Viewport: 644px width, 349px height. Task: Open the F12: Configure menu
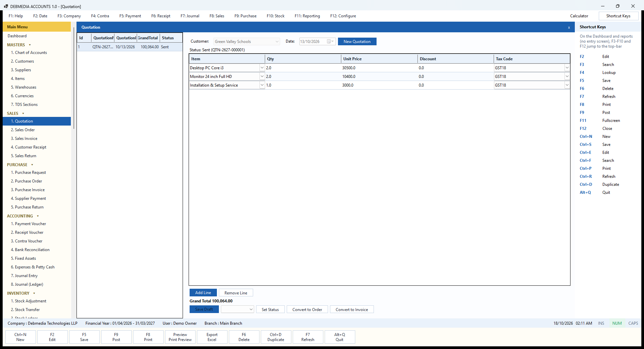coord(343,16)
